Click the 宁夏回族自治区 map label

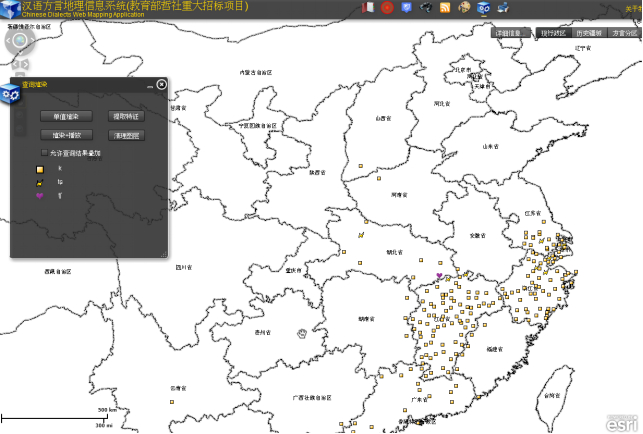258,126
